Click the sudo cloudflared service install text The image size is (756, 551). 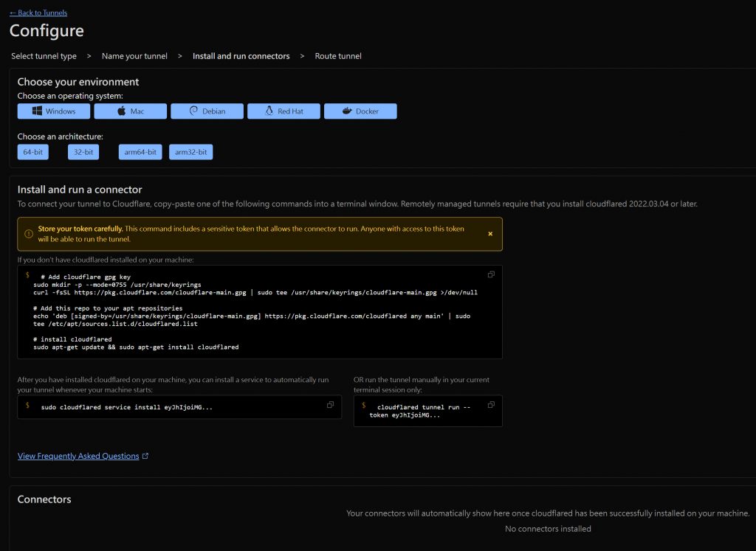pyautogui.click(x=127, y=407)
